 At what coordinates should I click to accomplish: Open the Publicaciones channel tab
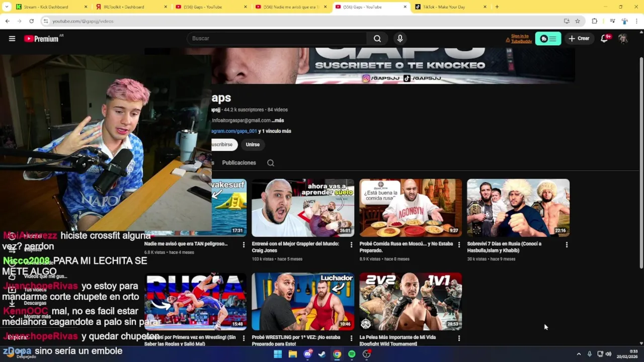click(239, 163)
